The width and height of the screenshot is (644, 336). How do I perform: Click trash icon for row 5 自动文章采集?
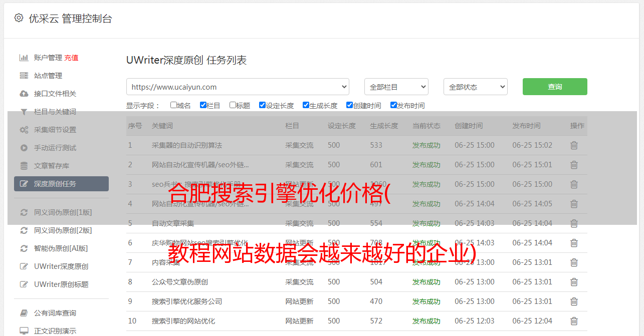(574, 223)
